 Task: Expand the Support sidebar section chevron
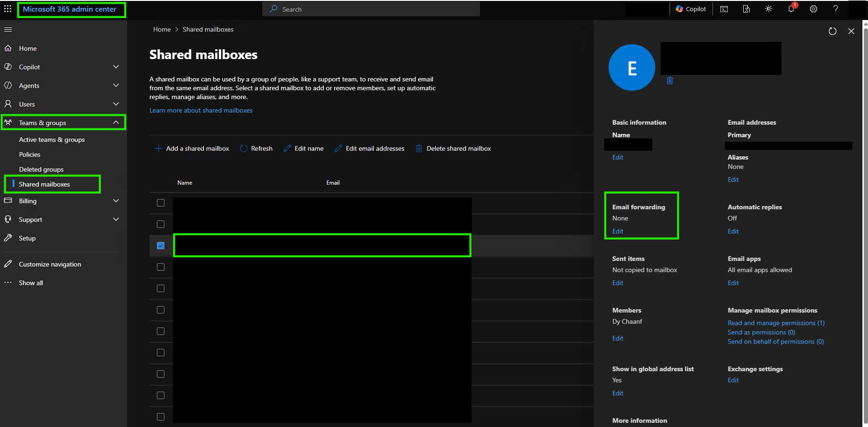point(116,219)
